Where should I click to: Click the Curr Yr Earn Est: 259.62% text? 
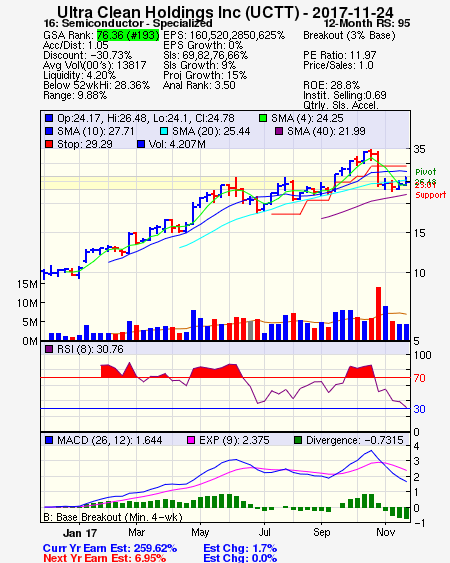[x=110, y=548]
